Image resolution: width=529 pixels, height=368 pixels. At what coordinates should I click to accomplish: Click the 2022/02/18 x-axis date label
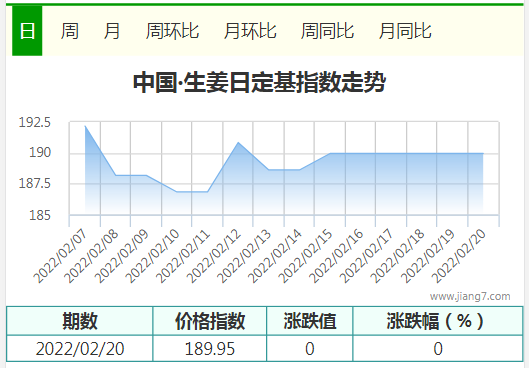pyautogui.click(x=398, y=256)
